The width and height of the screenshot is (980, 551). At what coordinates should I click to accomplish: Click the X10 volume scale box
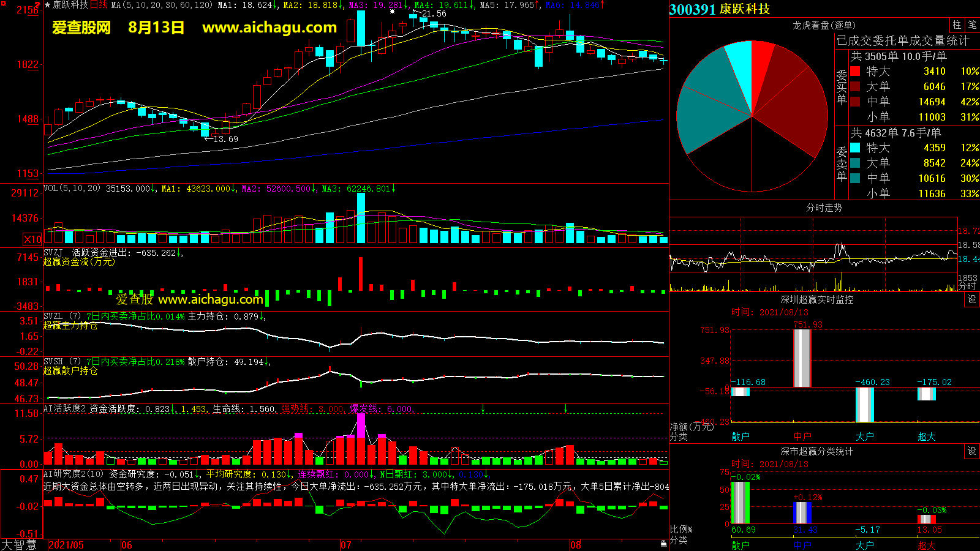click(x=32, y=239)
